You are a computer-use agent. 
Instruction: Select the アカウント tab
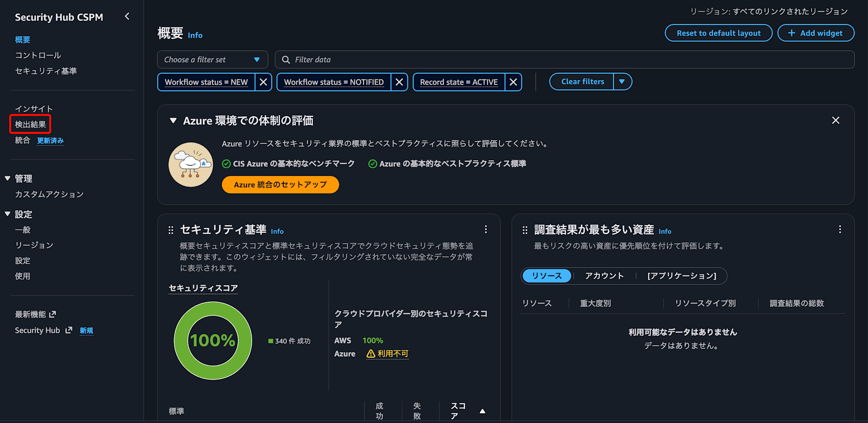coord(604,276)
